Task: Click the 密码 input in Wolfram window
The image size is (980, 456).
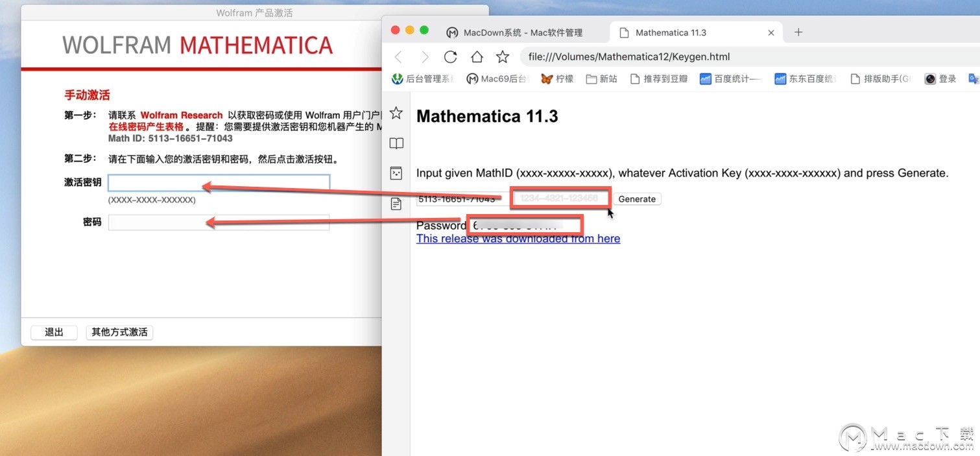Action: pyautogui.click(x=219, y=222)
